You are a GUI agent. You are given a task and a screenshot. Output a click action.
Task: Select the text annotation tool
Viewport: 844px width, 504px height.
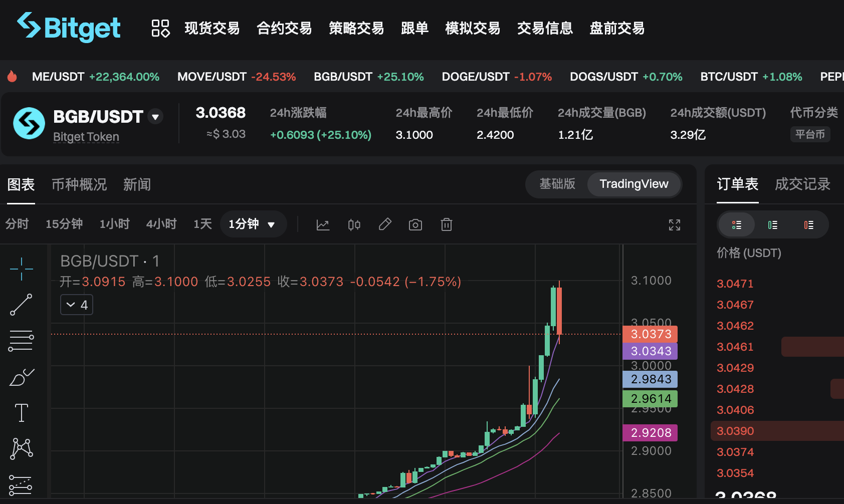point(22,413)
